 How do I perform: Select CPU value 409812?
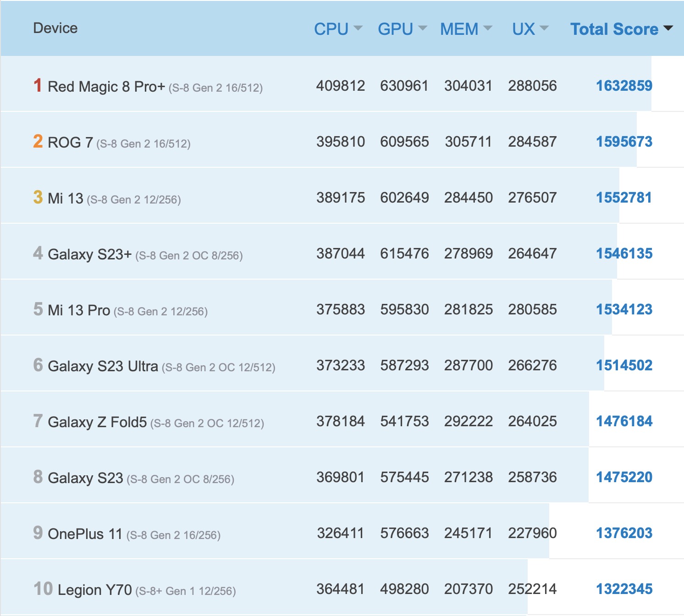pos(341,86)
